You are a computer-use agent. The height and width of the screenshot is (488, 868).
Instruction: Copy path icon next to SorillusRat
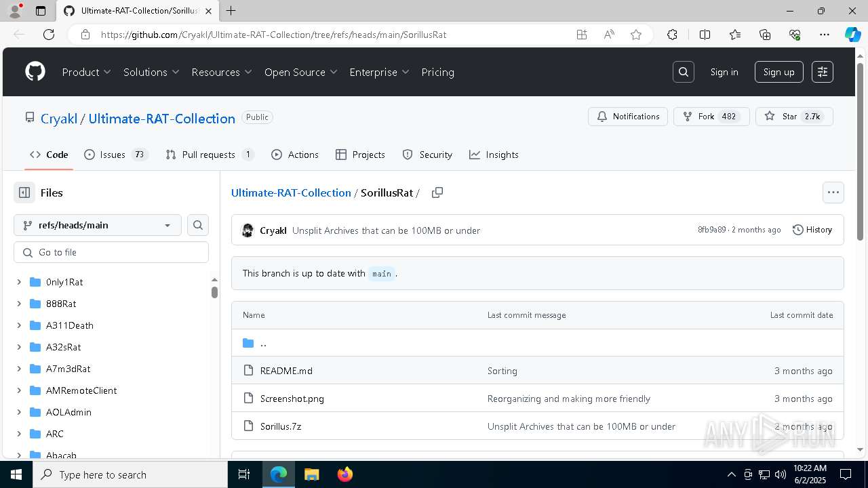point(437,192)
